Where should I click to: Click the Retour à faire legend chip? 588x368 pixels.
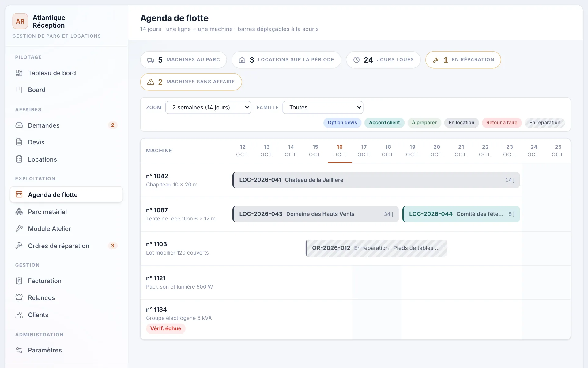pos(502,123)
